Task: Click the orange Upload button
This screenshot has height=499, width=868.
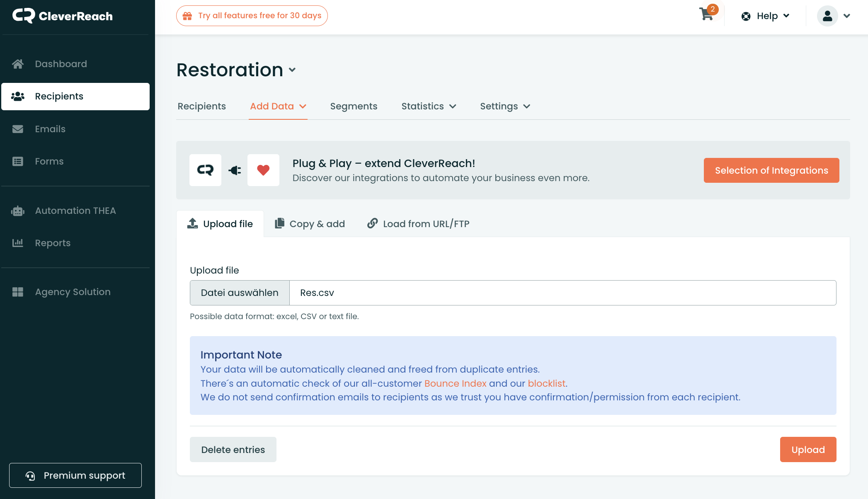Action: click(807, 450)
